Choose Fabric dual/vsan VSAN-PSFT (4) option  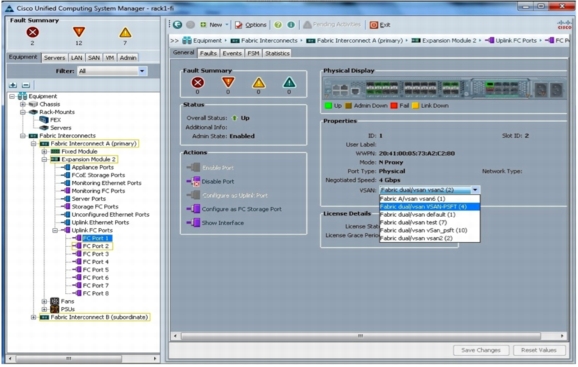click(x=430, y=207)
